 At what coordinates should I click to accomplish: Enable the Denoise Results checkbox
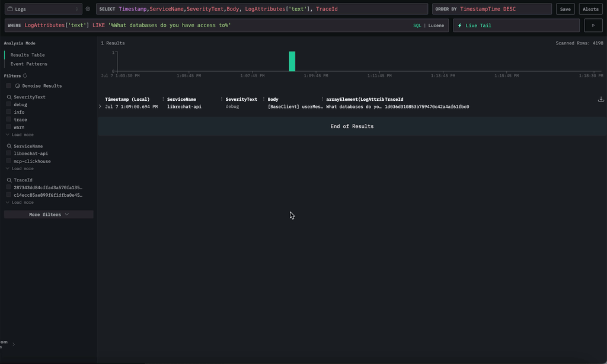(x=9, y=86)
